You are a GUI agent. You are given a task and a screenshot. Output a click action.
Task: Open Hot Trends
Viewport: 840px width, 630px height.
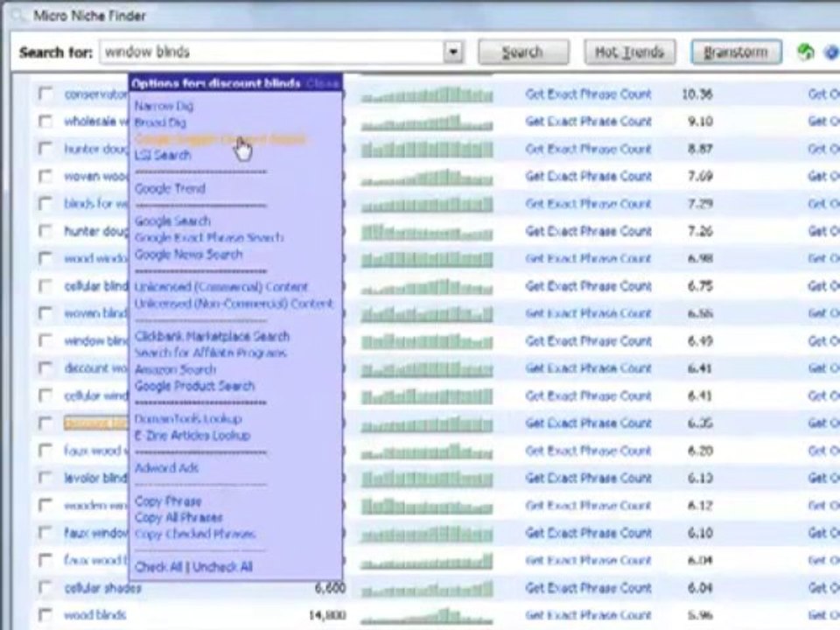point(629,52)
